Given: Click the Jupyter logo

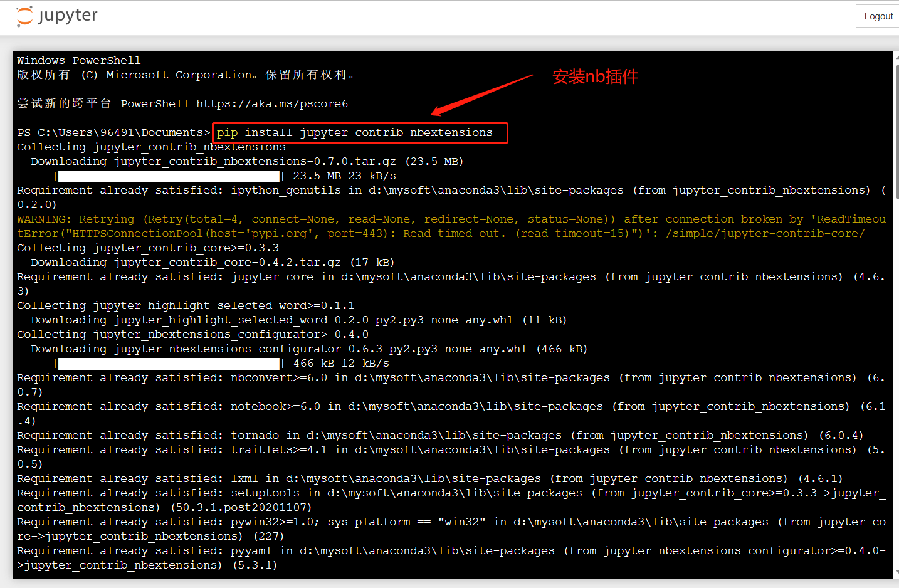Looking at the screenshot, I should 57,16.
